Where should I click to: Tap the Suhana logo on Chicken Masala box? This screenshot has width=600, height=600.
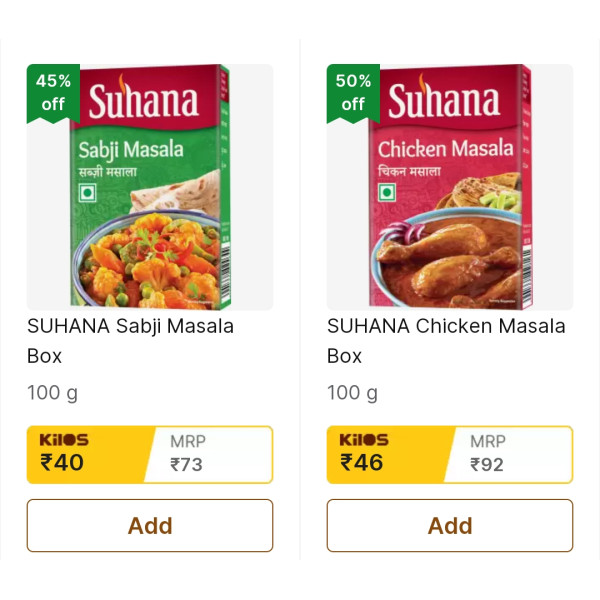(444, 98)
